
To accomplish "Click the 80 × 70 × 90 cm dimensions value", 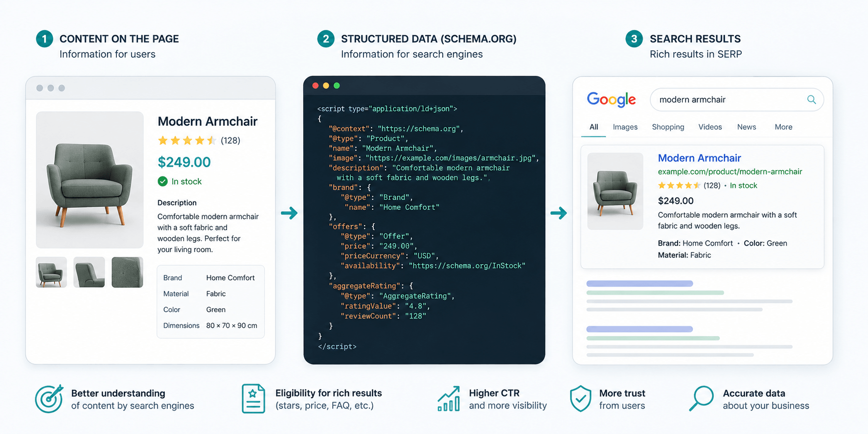I will pos(231,326).
